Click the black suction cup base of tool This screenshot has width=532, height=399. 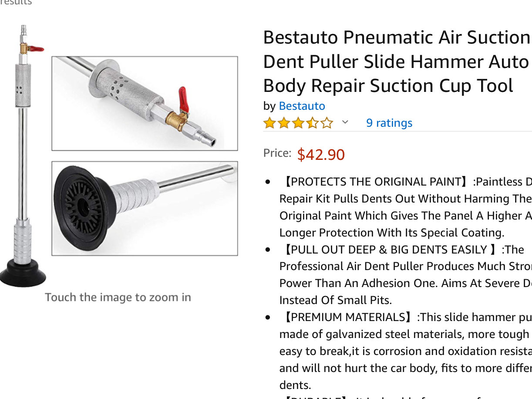23,272
